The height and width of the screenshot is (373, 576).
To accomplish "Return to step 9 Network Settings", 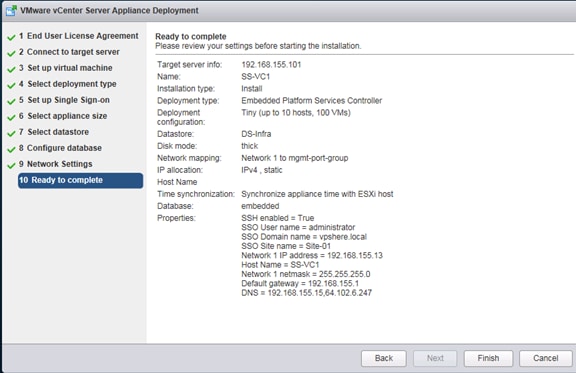I will (55, 164).
